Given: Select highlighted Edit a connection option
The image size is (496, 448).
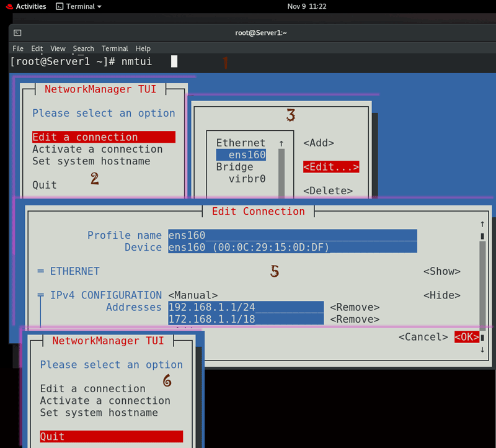Looking at the screenshot, I should click(x=104, y=137).
